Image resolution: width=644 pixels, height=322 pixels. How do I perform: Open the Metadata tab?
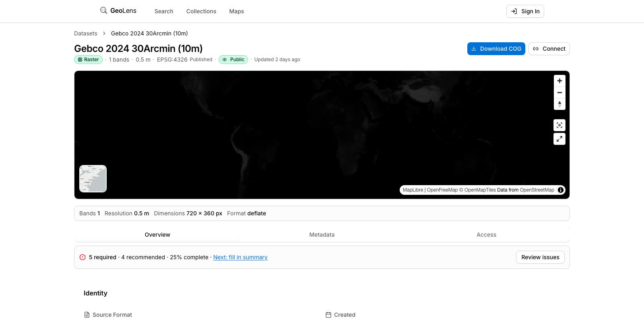click(x=322, y=235)
